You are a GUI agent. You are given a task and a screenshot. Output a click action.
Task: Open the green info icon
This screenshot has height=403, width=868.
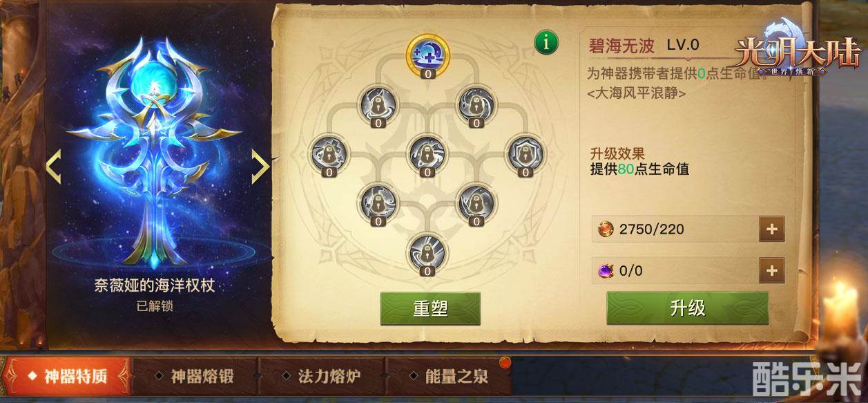(546, 43)
